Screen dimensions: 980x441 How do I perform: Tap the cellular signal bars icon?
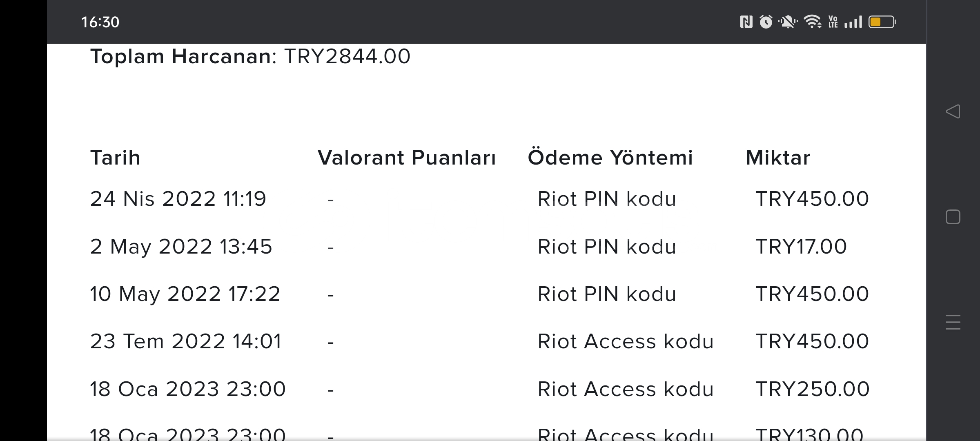click(x=853, y=22)
